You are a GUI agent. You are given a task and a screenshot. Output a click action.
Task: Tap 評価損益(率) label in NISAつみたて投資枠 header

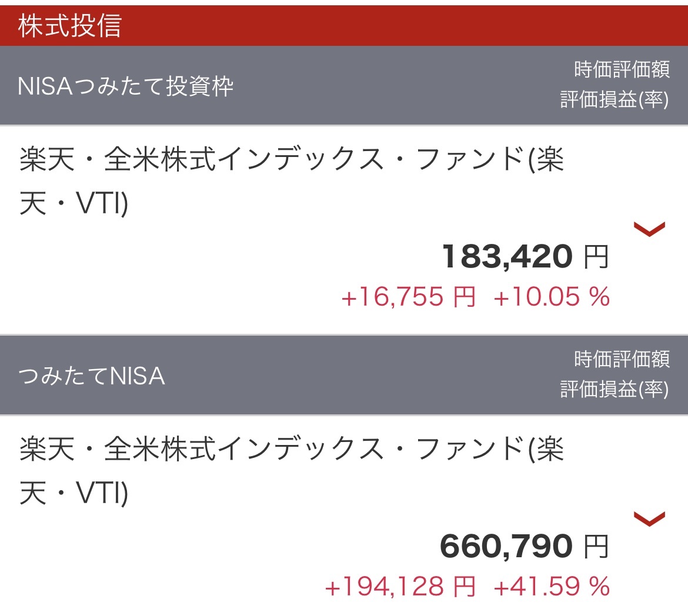click(x=614, y=99)
